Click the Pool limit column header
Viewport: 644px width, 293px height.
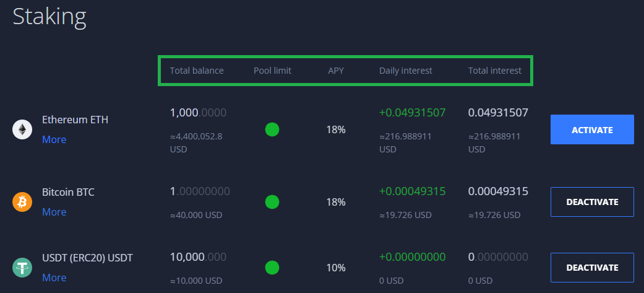pyautogui.click(x=272, y=71)
